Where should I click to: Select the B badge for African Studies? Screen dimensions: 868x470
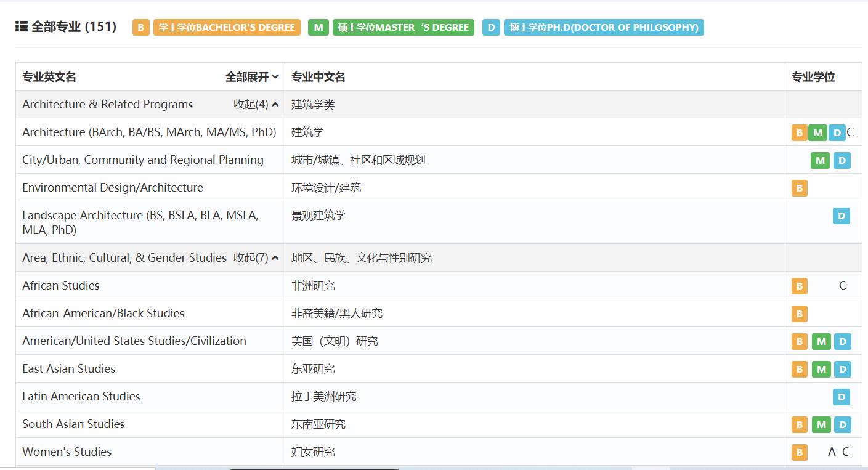coord(799,286)
